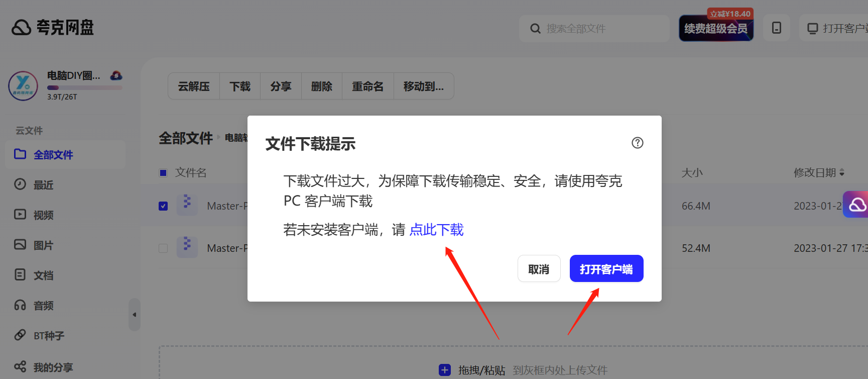Click the 打开客户端 button in dialog
868x379 pixels.
(x=606, y=269)
